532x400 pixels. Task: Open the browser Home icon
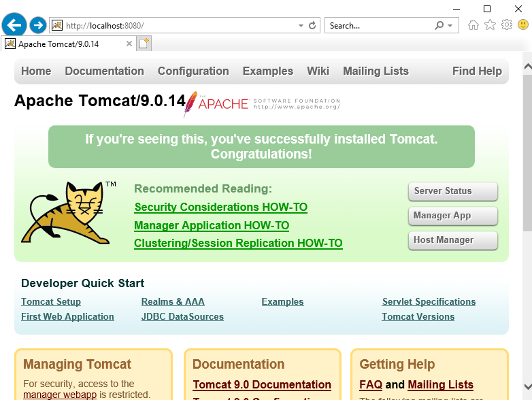pyautogui.click(x=473, y=25)
